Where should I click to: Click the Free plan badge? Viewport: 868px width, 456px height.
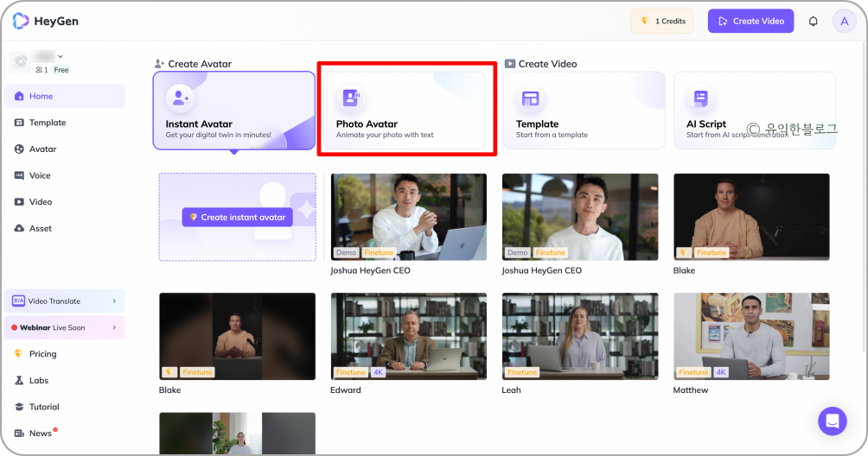61,70
